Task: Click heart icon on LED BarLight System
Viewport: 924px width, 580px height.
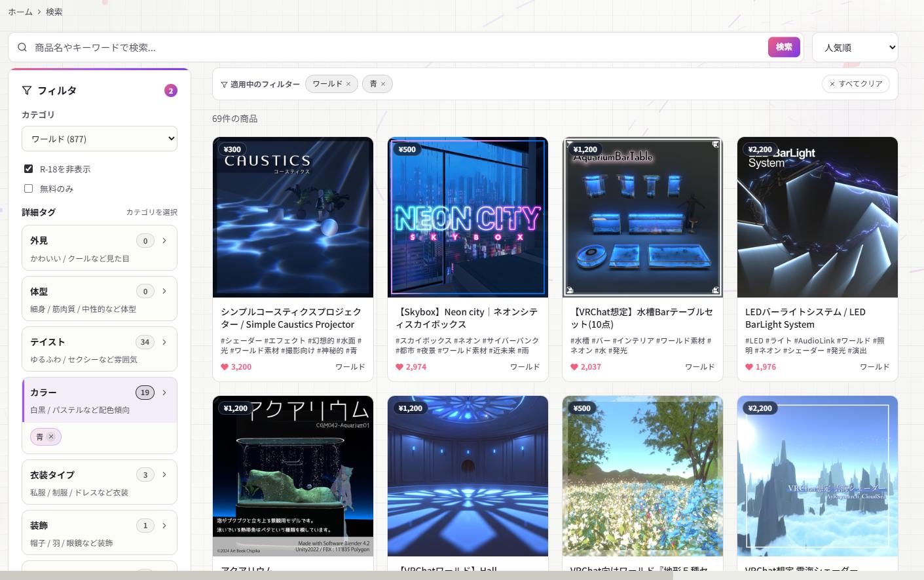Action: pos(749,367)
